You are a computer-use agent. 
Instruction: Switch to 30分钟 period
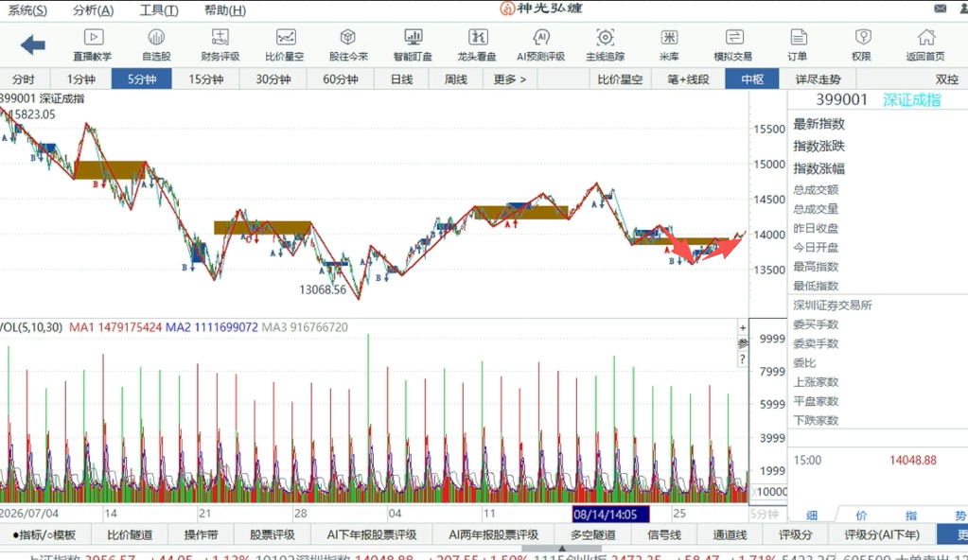coord(273,79)
